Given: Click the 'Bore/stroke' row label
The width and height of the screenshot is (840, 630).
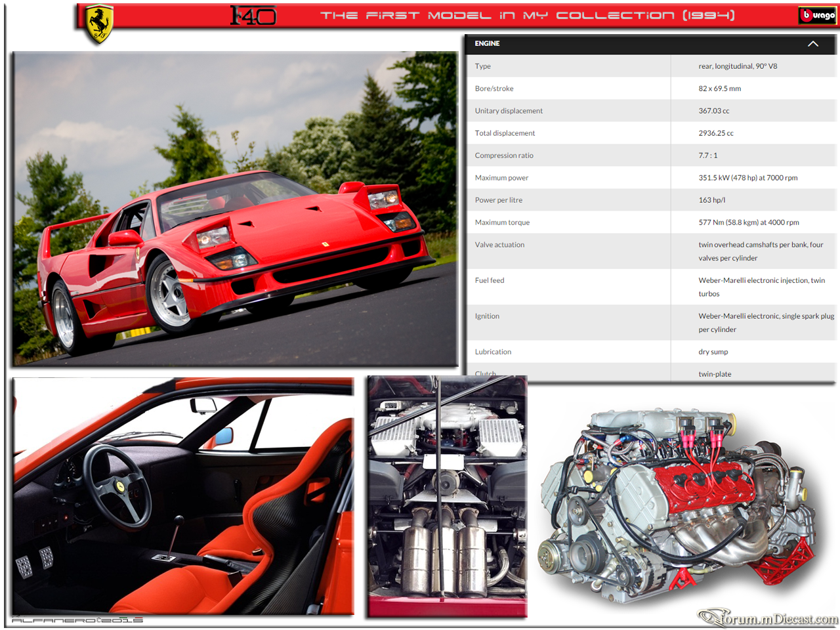Looking at the screenshot, I should [x=494, y=89].
